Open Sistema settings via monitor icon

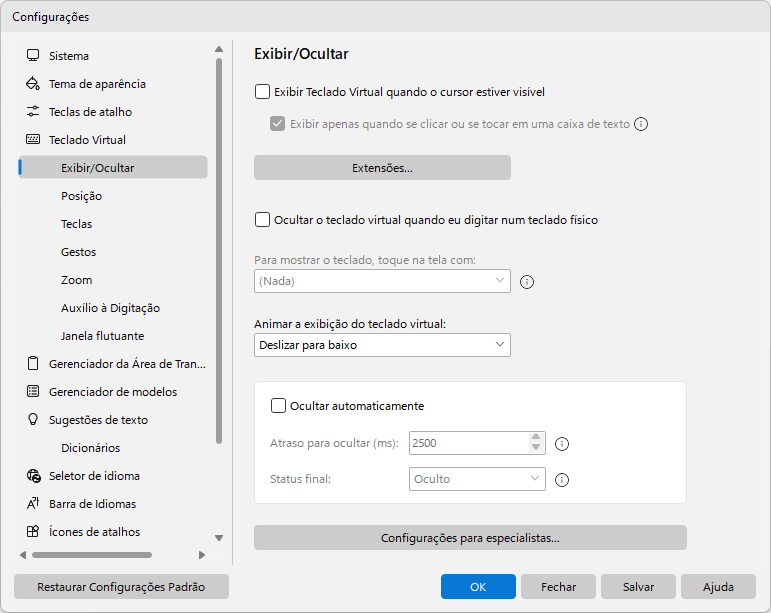coord(33,56)
